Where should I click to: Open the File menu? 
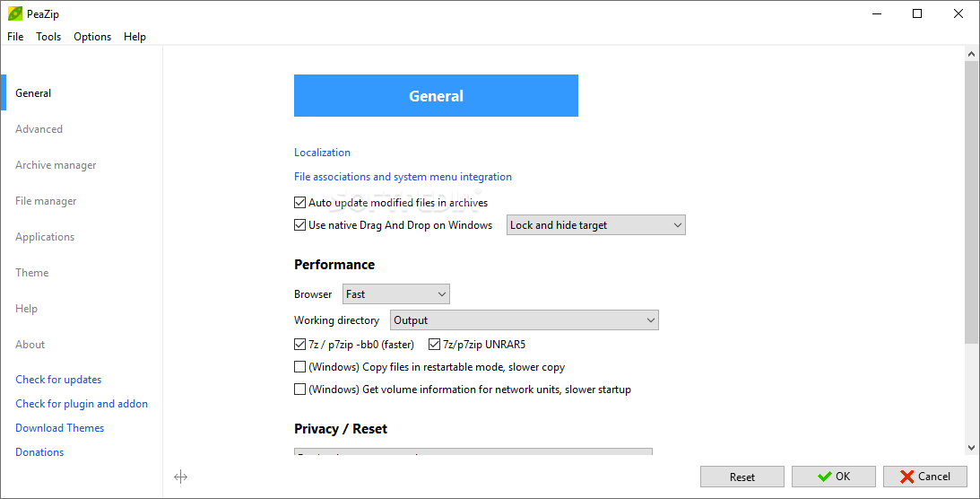pyautogui.click(x=15, y=36)
